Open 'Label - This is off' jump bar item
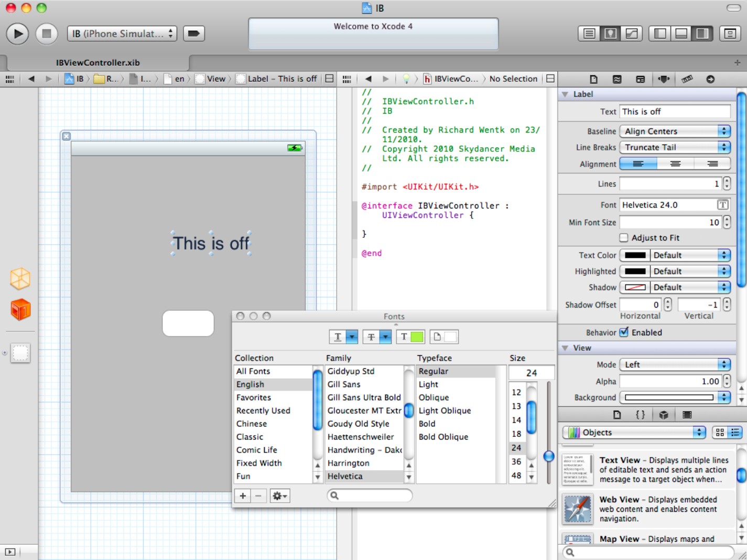This screenshot has height=560, width=747. (x=277, y=79)
